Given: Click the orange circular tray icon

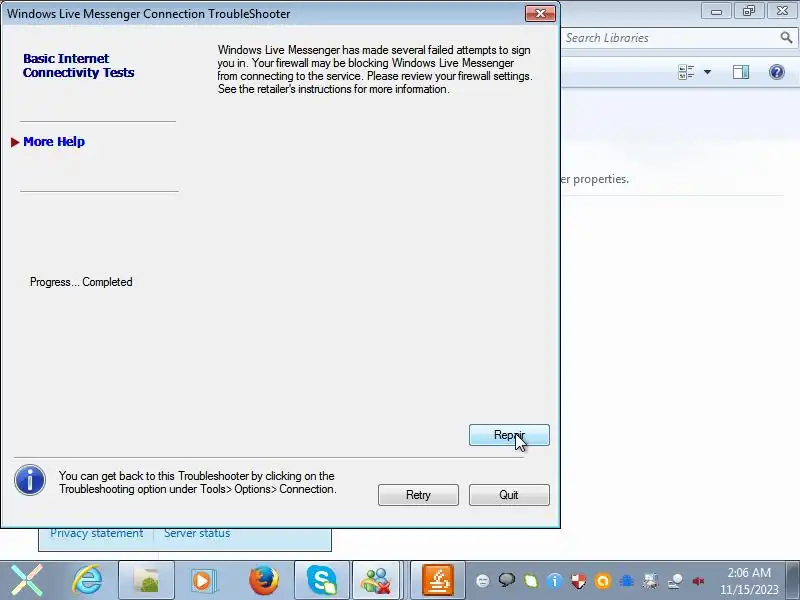Looking at the screenshot, I should point(603,581).
